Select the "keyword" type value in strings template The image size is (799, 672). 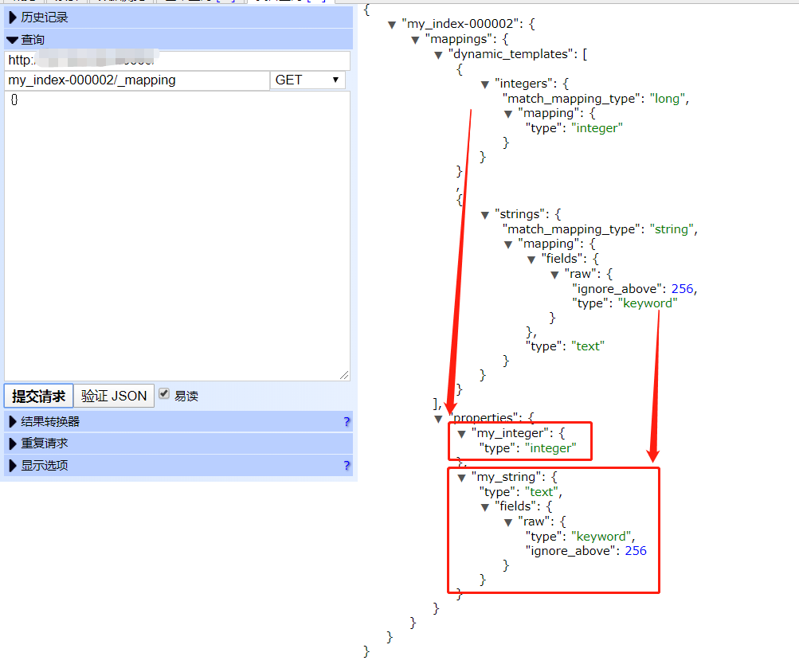pos(648,303)
